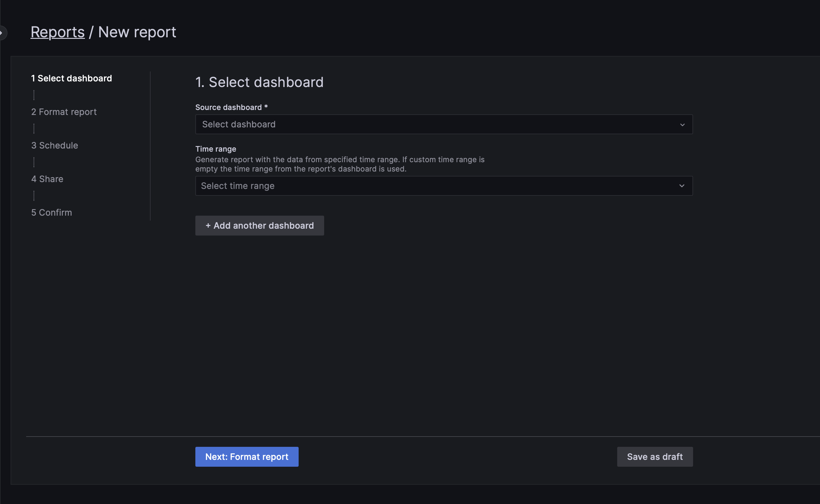Click the plus icon in Add another dashboard
The height and width of the screenshot is (504, 820).
(x=208, y=225)
